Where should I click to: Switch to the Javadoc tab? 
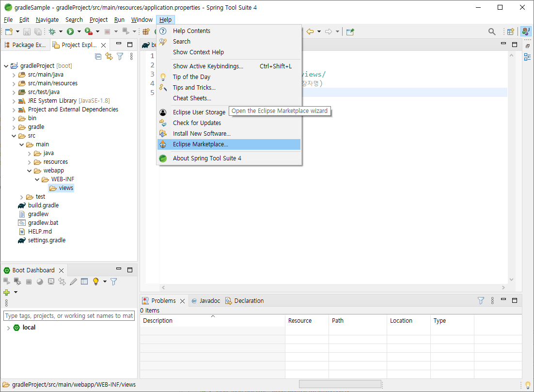(206, 301)
